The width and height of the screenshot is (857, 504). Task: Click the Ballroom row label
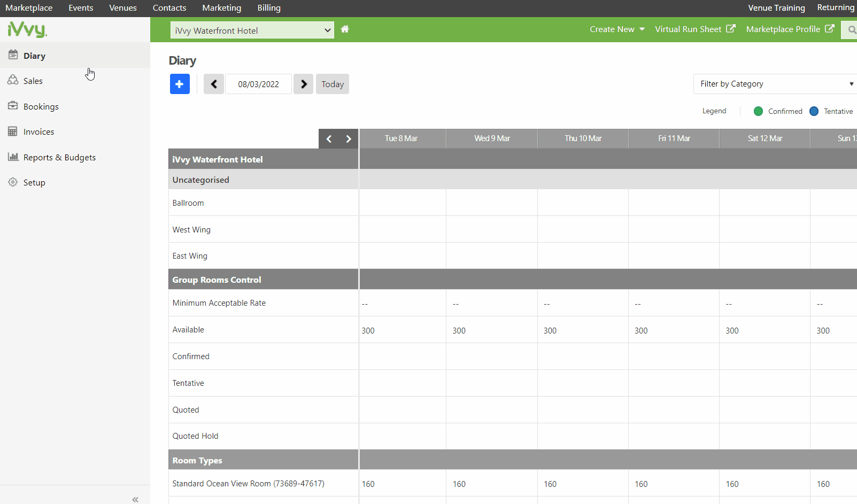[188, 203]
